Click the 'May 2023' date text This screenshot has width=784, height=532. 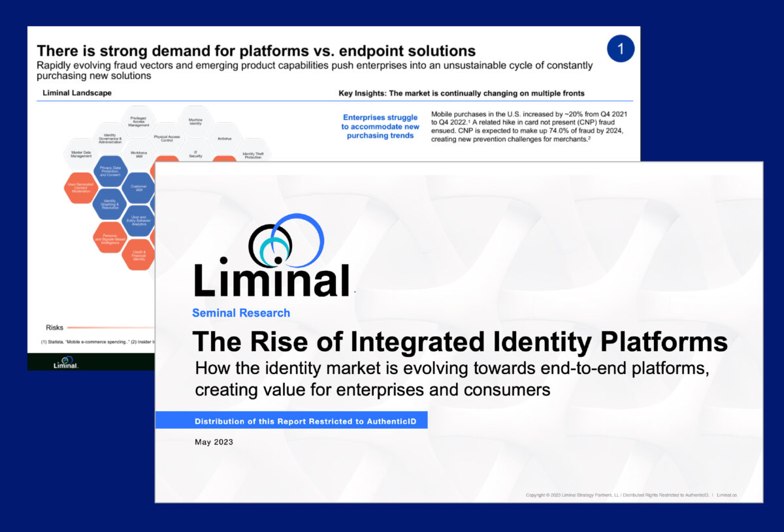click(x=214, y=442)
